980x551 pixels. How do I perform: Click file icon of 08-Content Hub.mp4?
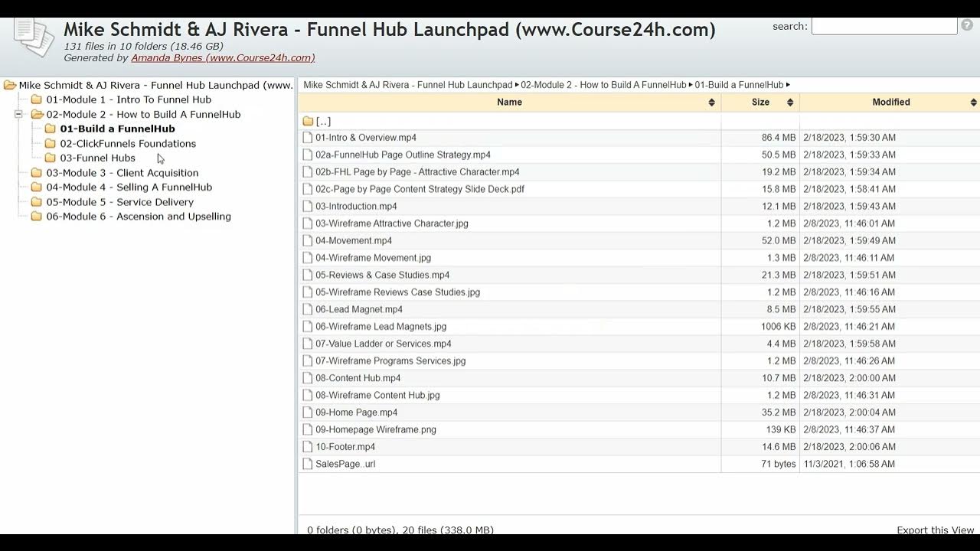point(308,378)
